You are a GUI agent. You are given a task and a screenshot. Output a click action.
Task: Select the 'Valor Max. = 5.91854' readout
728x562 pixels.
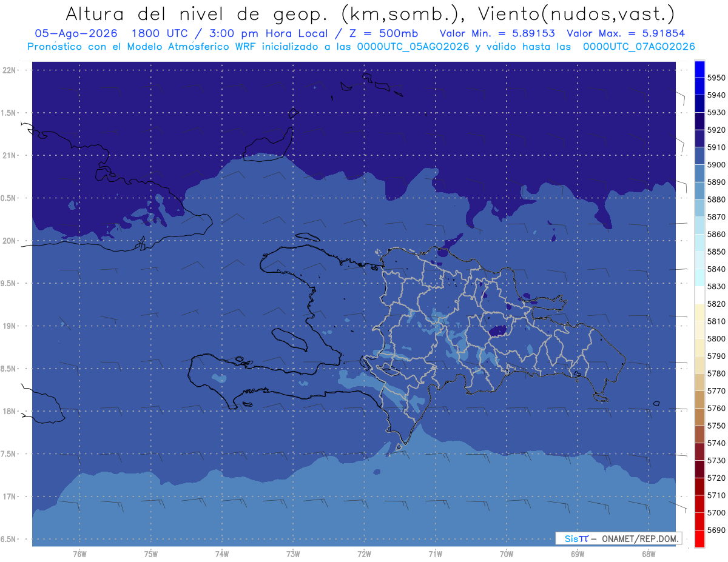(x=626, y=33)
